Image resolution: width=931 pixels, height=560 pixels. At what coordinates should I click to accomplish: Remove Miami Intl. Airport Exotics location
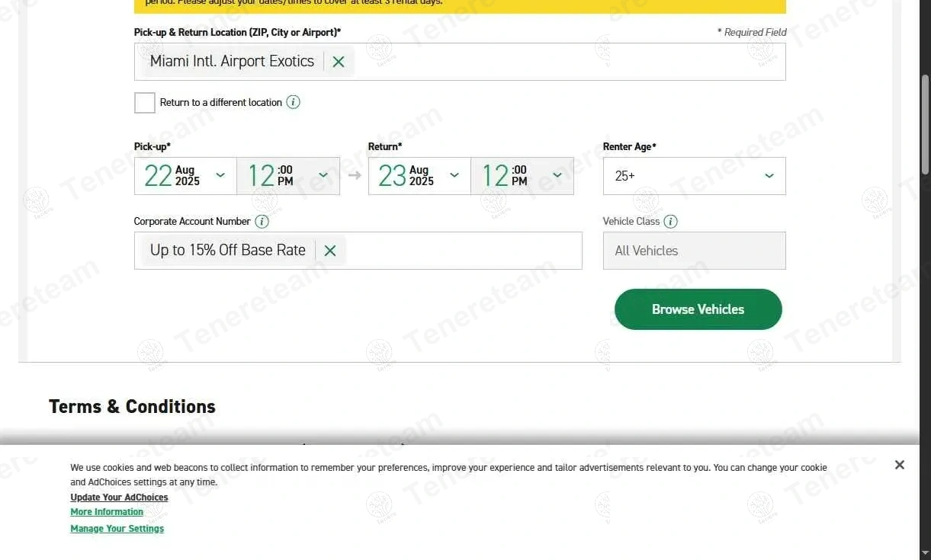(x=339, y=62)
